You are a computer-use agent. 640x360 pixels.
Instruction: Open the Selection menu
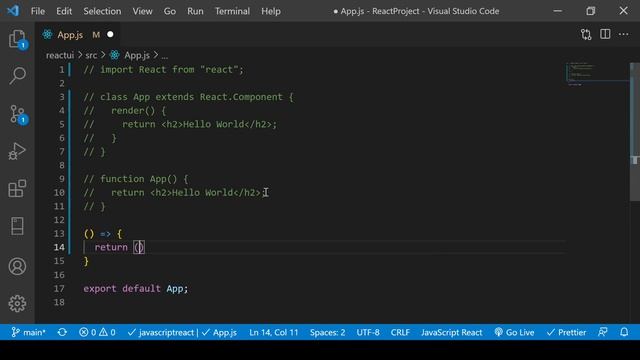[102, 11]
